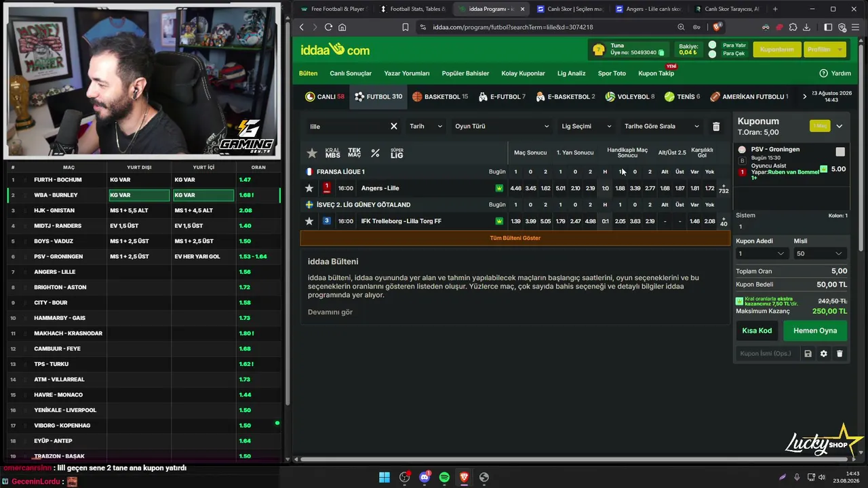The width and height of the screenshot is (868, 488).
Task: Select the Para Yatır radio option
Action: (x=712, y=45)
